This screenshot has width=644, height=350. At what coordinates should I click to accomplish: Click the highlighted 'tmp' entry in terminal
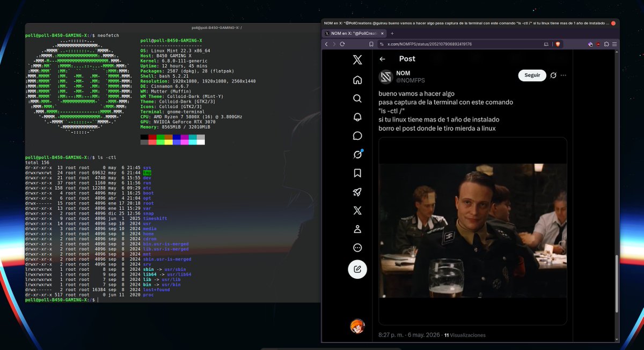(147, 173)
